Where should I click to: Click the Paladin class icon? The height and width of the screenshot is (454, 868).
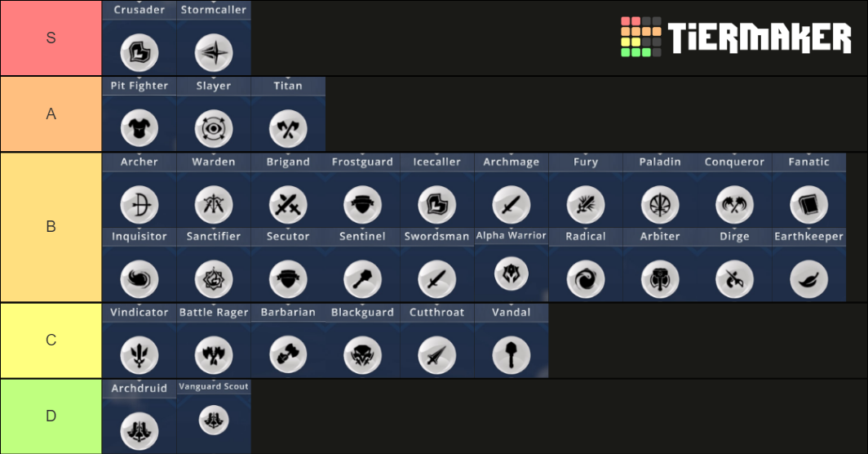pos(660,205)
